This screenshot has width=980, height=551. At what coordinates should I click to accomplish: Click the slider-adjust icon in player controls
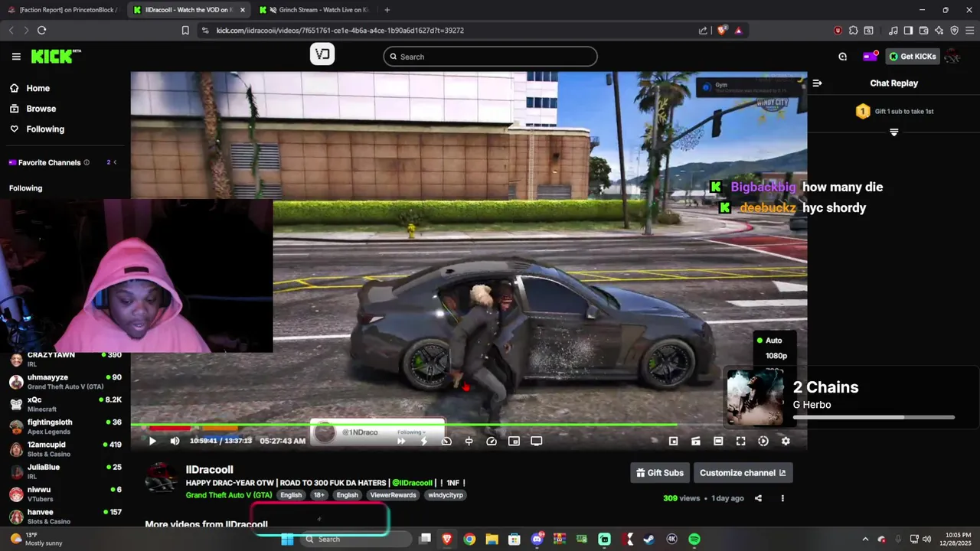point(469,441)
